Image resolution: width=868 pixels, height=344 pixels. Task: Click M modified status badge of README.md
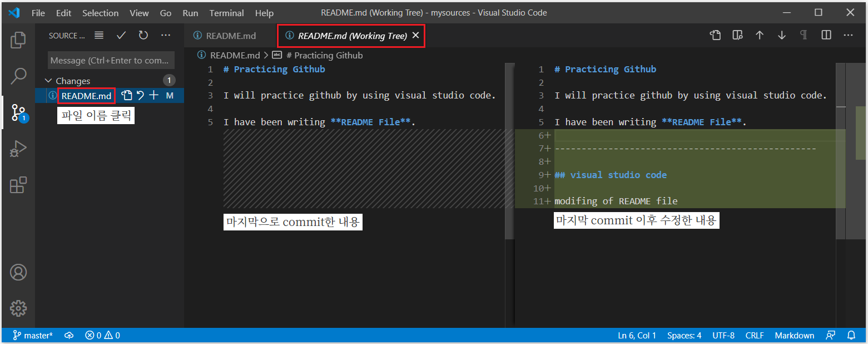tap(170, 96)
